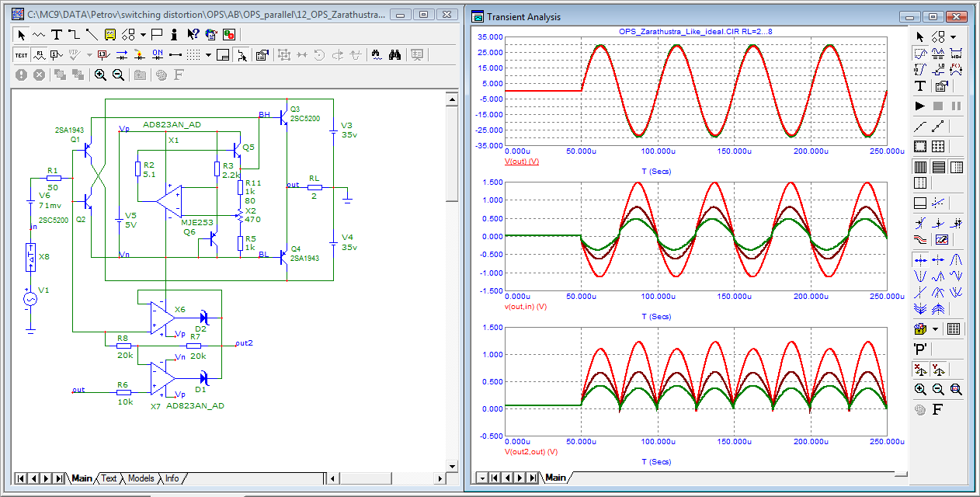This screenshot has width=980, height=497.
Task: Open analysis plot properties icon
Action: [941, 85]
